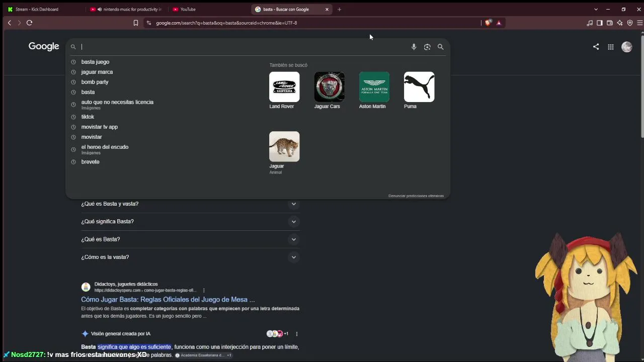
Task: Focus the Google search input field
Action: tap(244, 47)
